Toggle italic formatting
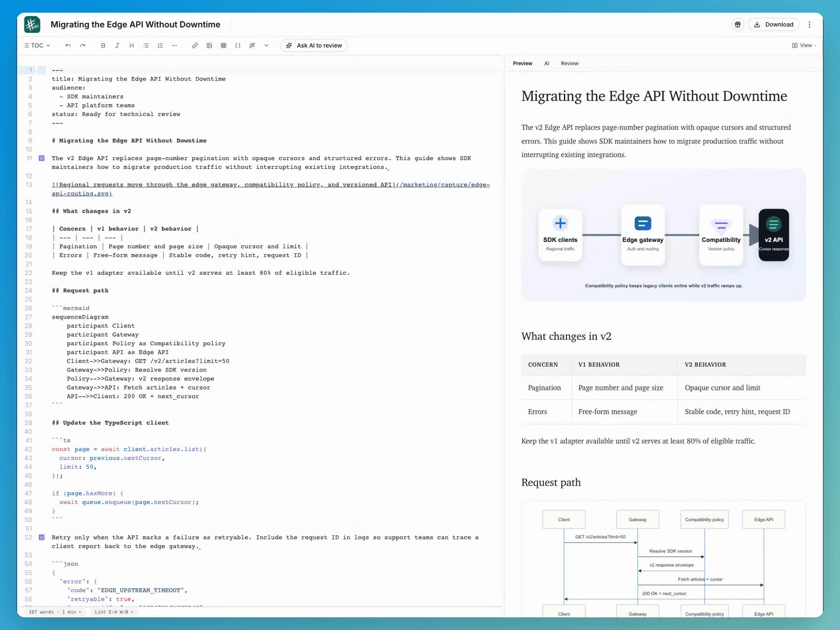Screen dimensions: 840x630 click(x=117, y=45)
